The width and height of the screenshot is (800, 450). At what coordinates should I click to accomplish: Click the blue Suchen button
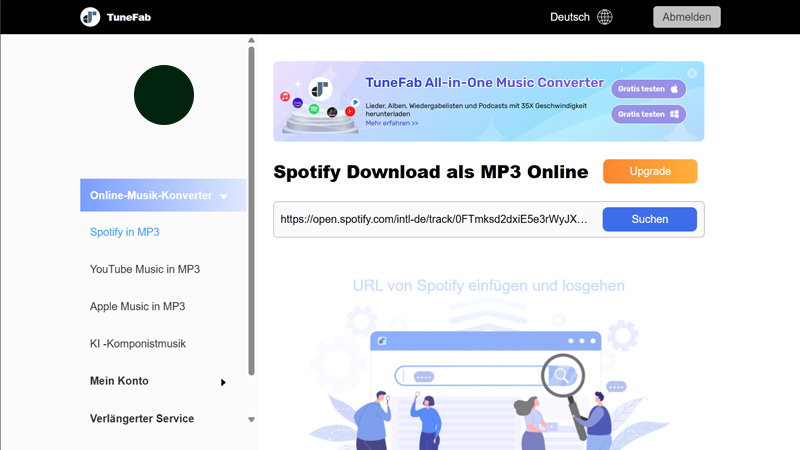(x=649, y=219)
